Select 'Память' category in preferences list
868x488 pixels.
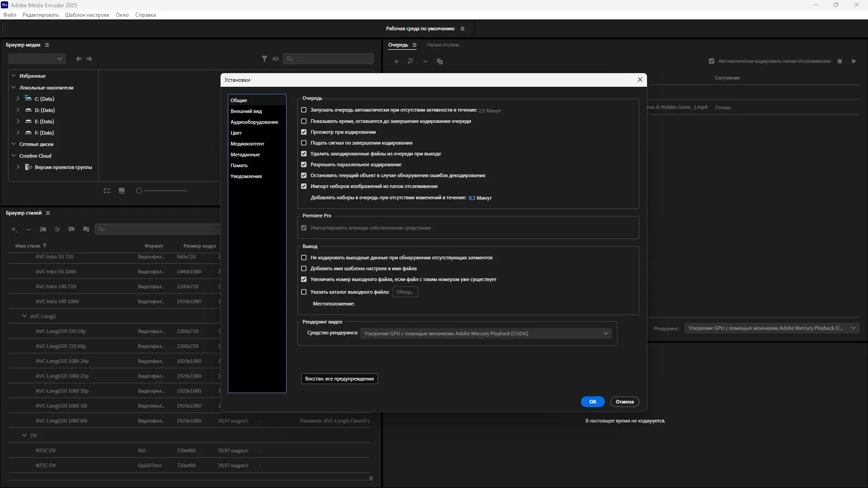(239, 165)
